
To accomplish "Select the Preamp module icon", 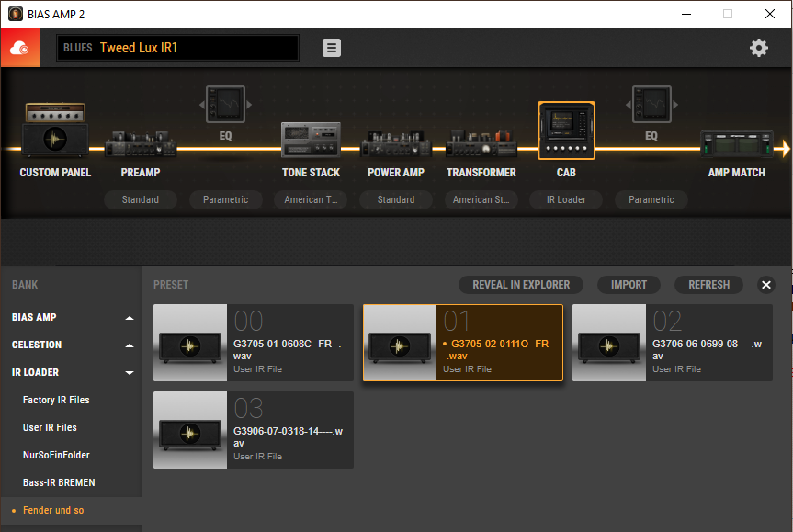I will pos(141,143).
